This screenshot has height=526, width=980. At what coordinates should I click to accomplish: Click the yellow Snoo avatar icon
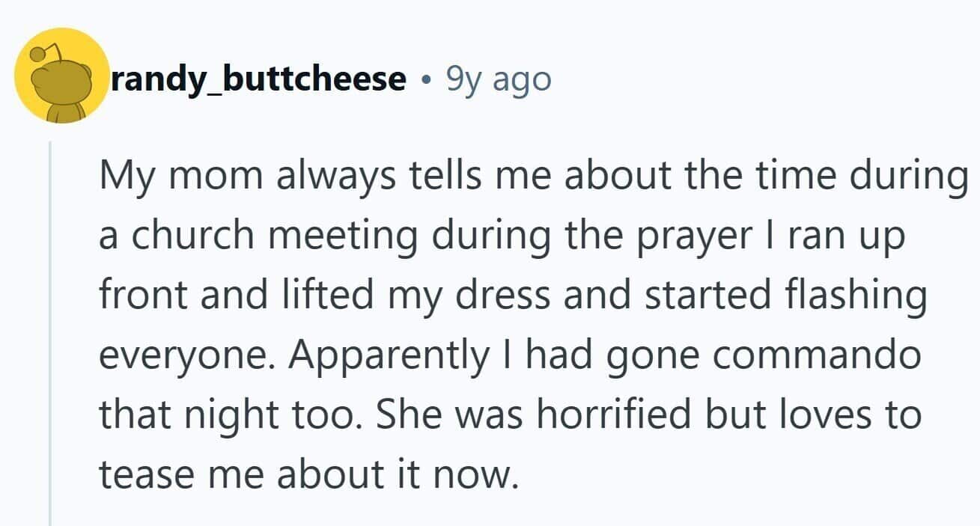click(63, 76)
